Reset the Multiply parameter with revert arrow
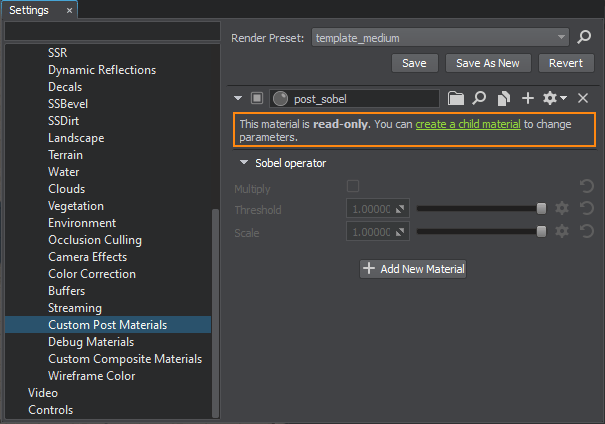Viewport: 605px width, 424px height. tap(587, 187)
